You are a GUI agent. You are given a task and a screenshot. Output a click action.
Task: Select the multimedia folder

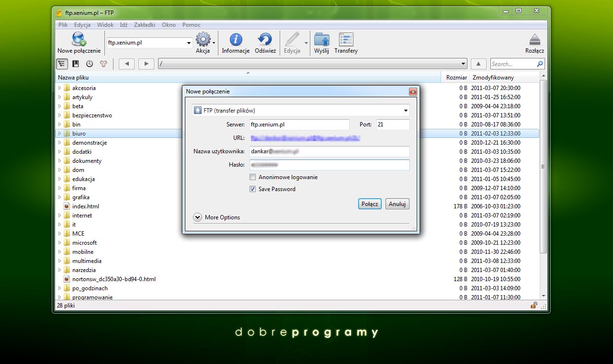coord(87,261)
